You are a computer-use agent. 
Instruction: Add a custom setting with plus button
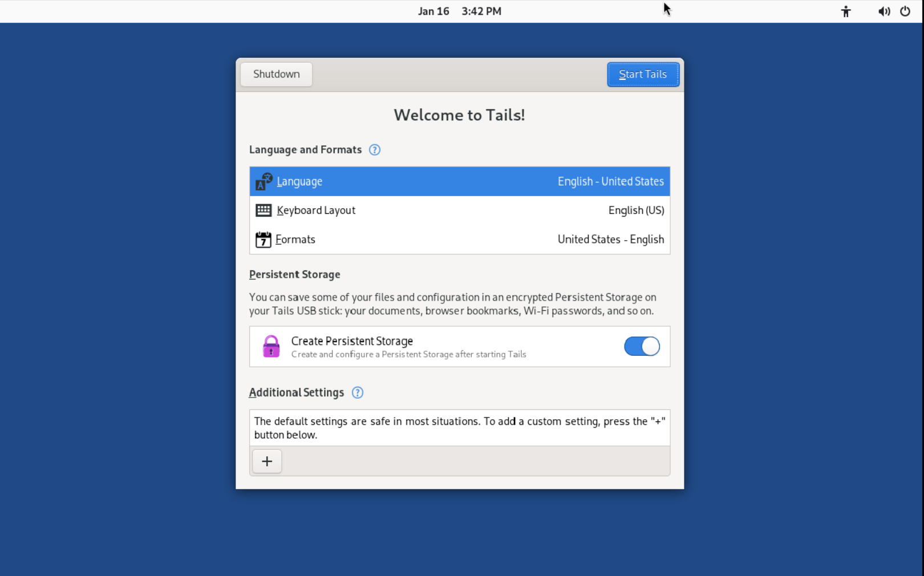[267, 461]
